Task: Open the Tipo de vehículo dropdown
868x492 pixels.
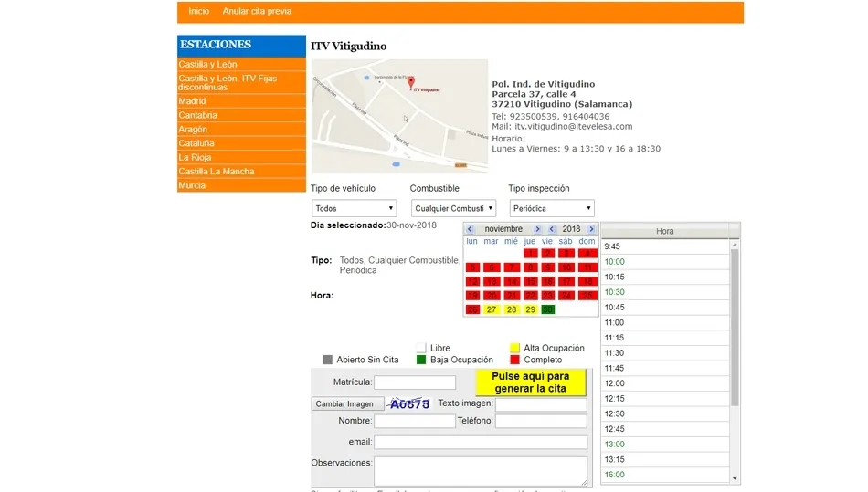Action: coord(354,209)
